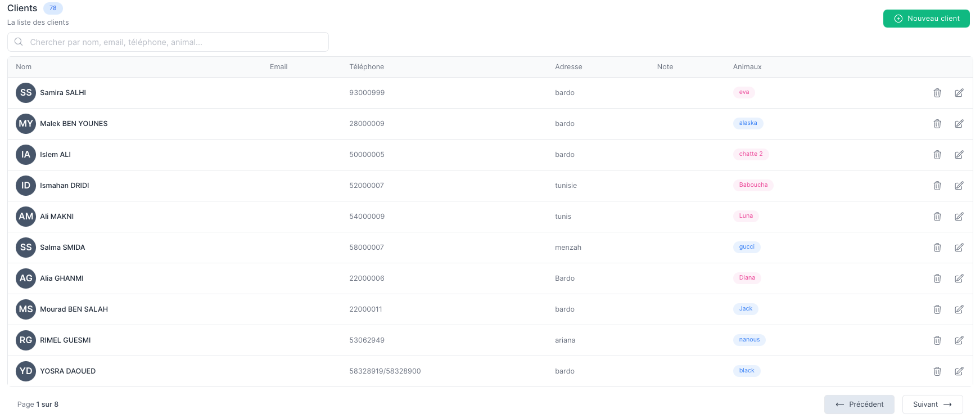Delete client YOSRA DAOUED

937,371
